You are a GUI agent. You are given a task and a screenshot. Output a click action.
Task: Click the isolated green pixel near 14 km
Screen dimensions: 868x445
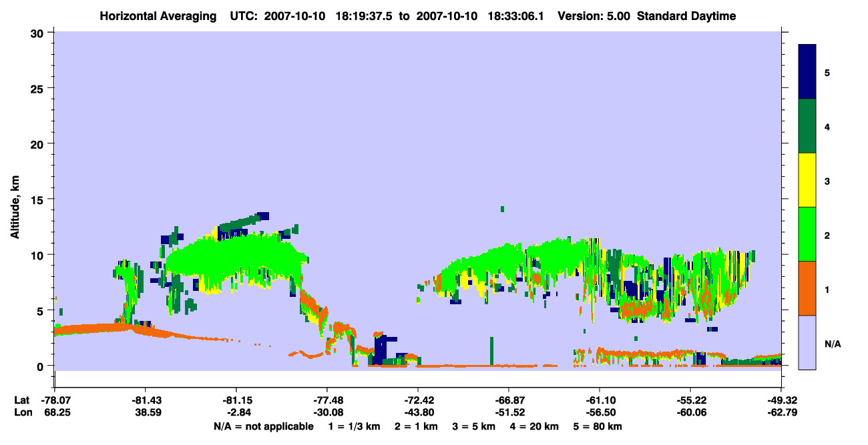pos(502,209)
